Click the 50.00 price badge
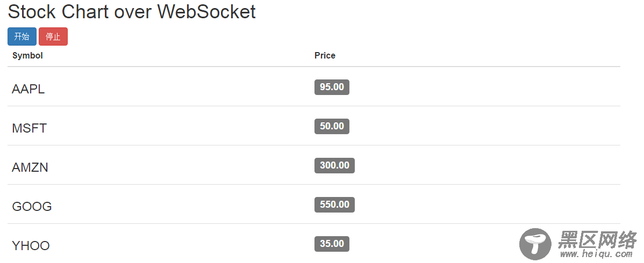Viewport: 644px width, 263px height. click(x=332, y=126)
